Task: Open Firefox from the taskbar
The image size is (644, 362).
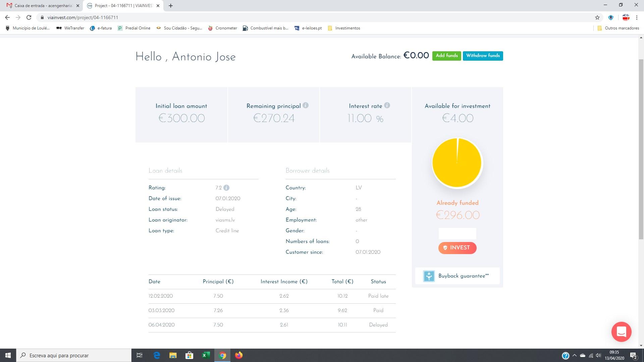Action: coord(239,355)
